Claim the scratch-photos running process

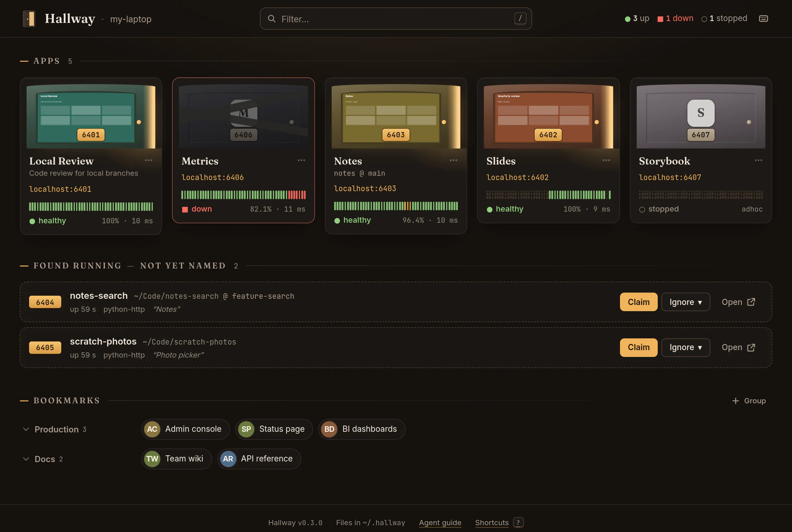click(638, 347)
